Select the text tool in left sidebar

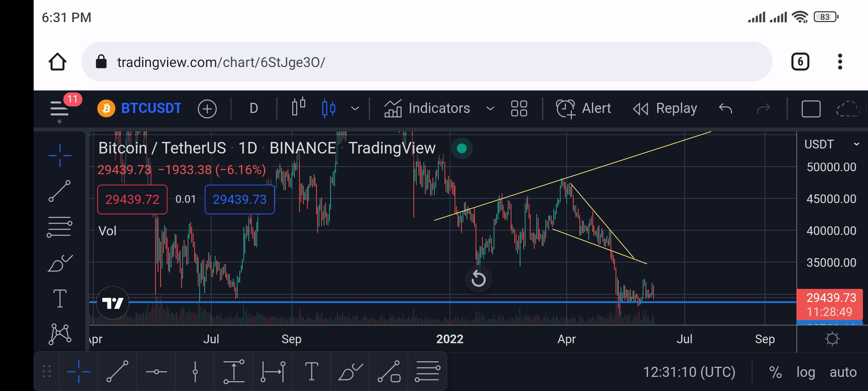pos(60,298)
